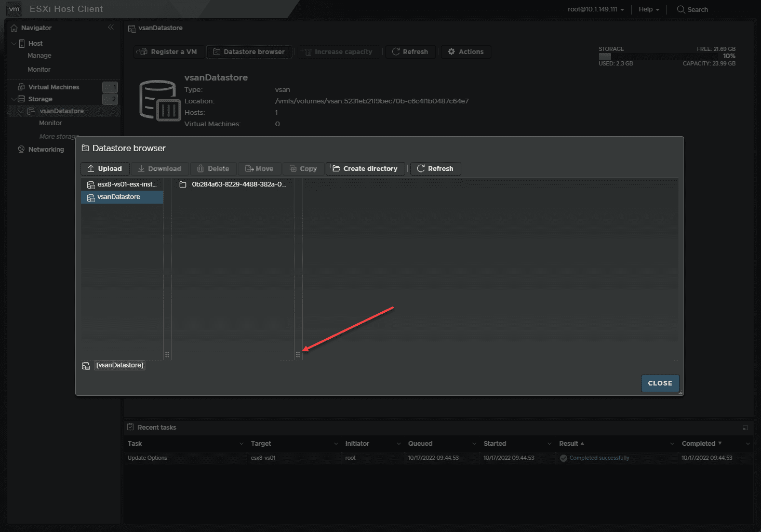Grab the first column resize handle
Screen dimensions: 761x532
point(167,355)
